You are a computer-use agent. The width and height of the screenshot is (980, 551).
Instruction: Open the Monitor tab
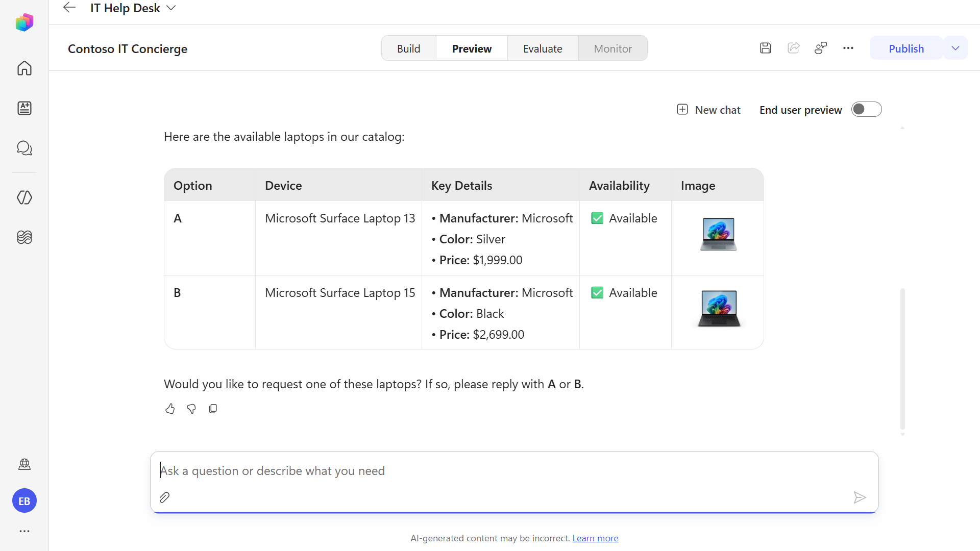click(612, 48)
